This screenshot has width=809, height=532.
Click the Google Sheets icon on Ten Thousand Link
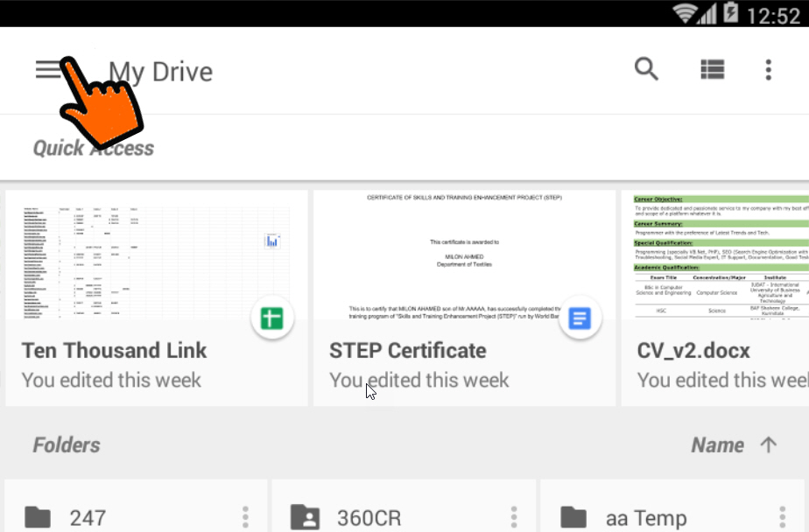click(x=271, y=319)
